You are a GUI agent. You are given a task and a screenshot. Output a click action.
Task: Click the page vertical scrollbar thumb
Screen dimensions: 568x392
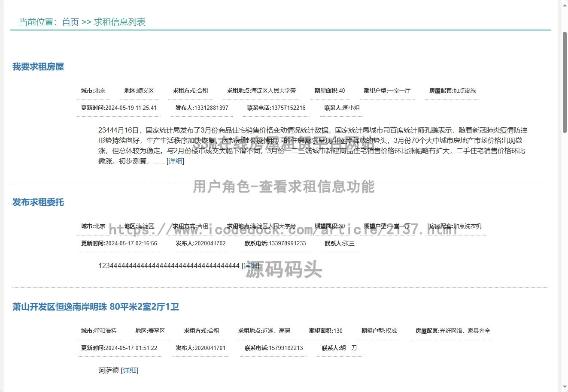(x=565, y=81)
